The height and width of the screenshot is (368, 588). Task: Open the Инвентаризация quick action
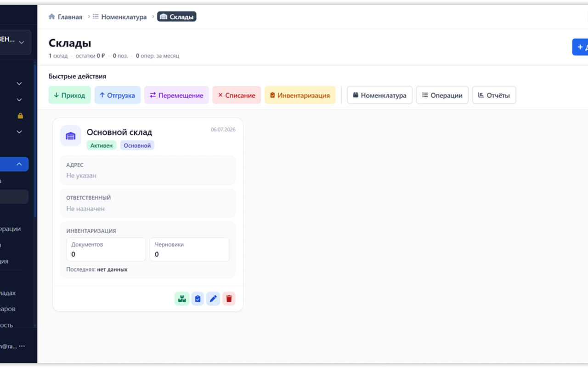tap(300, 95)
